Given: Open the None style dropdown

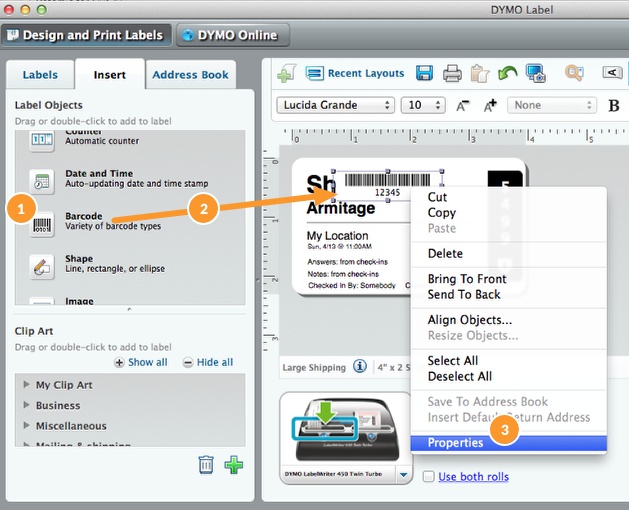Looking at the screenshot, I should tap(552, 105).
